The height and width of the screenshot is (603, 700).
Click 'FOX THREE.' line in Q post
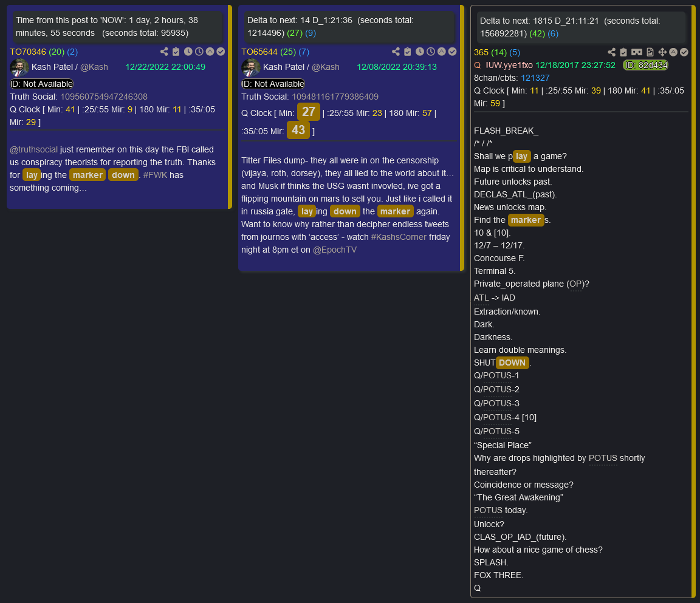498,575
